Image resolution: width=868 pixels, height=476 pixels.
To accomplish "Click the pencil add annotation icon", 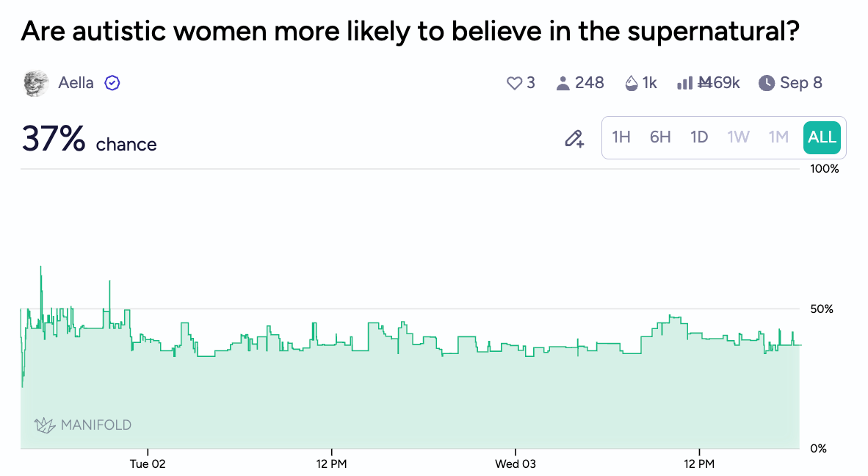I will (x=574, y=138).
